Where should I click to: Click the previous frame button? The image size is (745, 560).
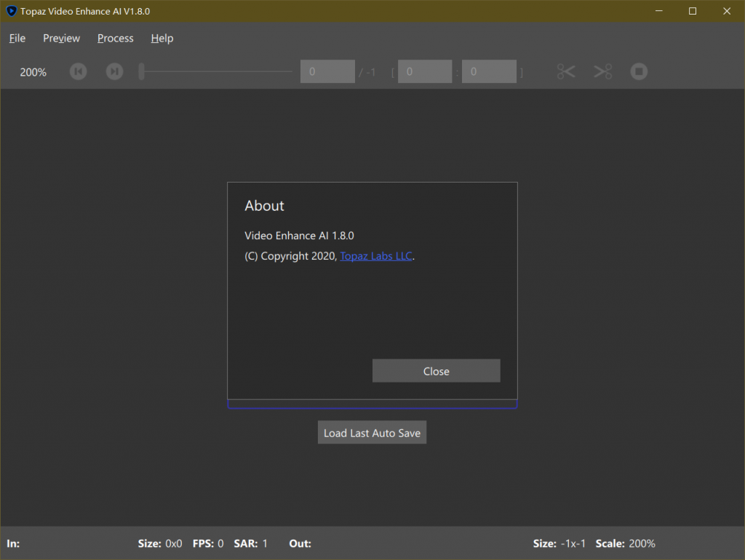click(x=79, y=71)
